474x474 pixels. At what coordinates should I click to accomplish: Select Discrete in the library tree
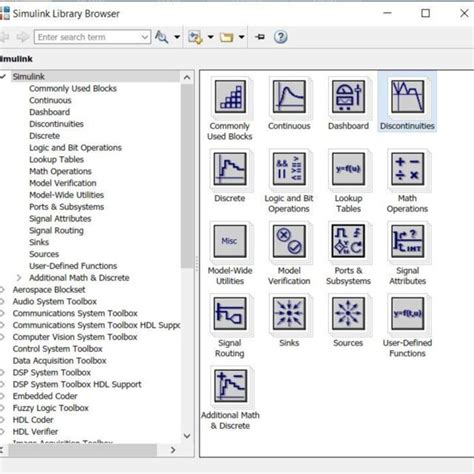pyautogui.click(x=45, y=136)
